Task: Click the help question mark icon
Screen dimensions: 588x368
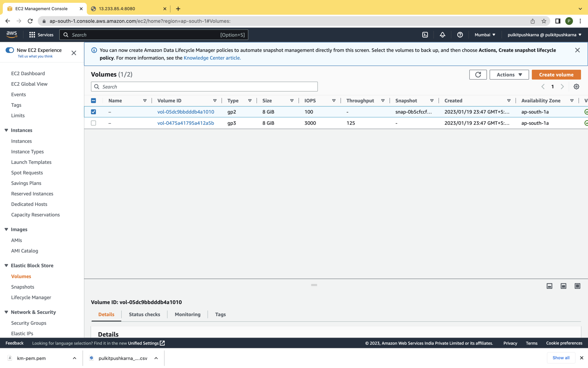Action: (x=460, y=35)
